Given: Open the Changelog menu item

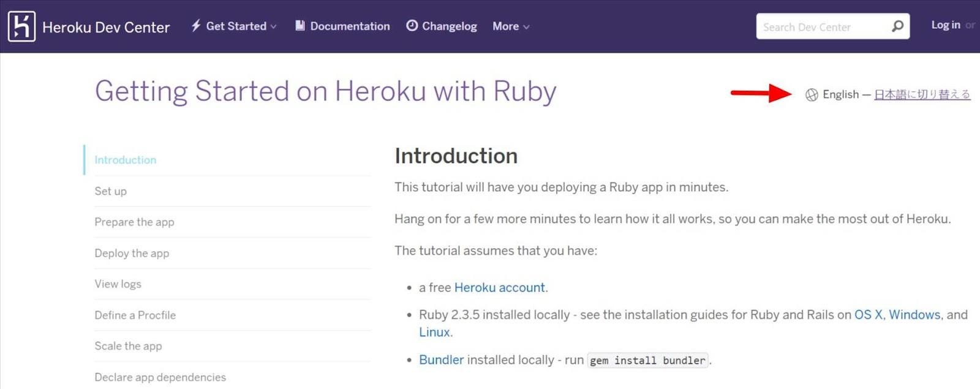Looking at the screenshot, I should tap(448, 26).
